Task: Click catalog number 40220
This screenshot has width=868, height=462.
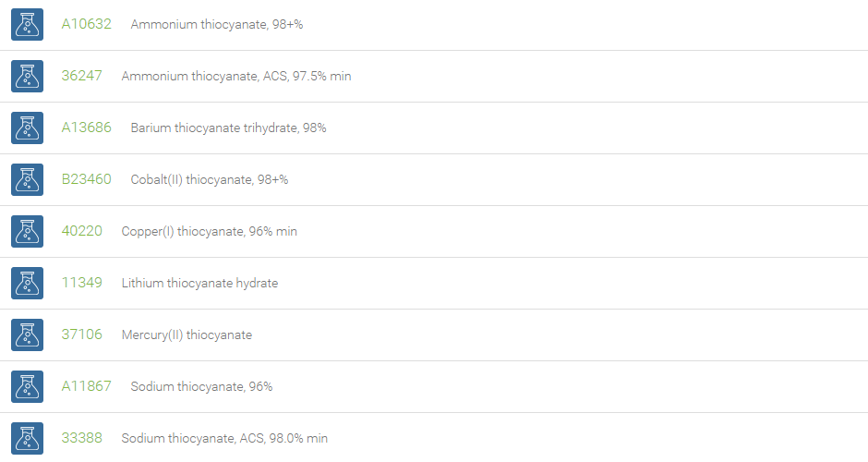Action: point(82,230)
